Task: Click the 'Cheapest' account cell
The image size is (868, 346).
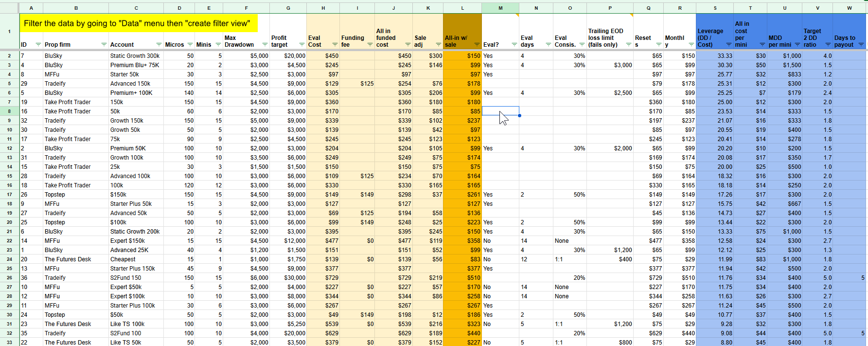Action: click(x=136, y=259)
